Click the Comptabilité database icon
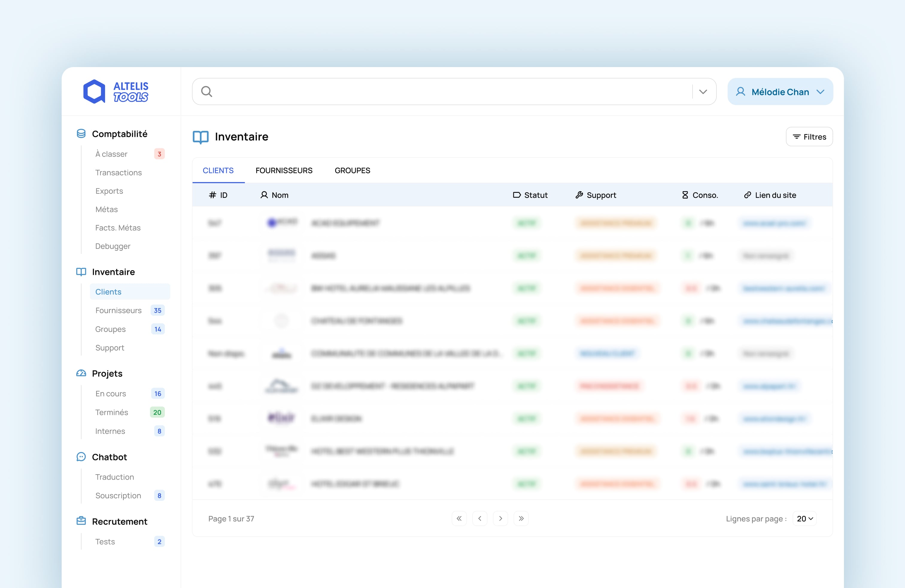Screen dimensions: 905x588 click(x=81, y=134)
